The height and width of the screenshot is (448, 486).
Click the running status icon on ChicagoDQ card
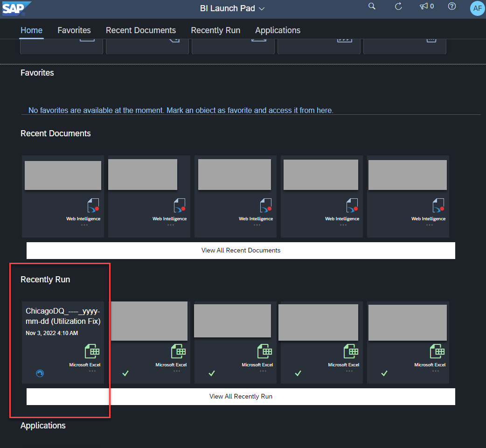[x=40, y=373]
